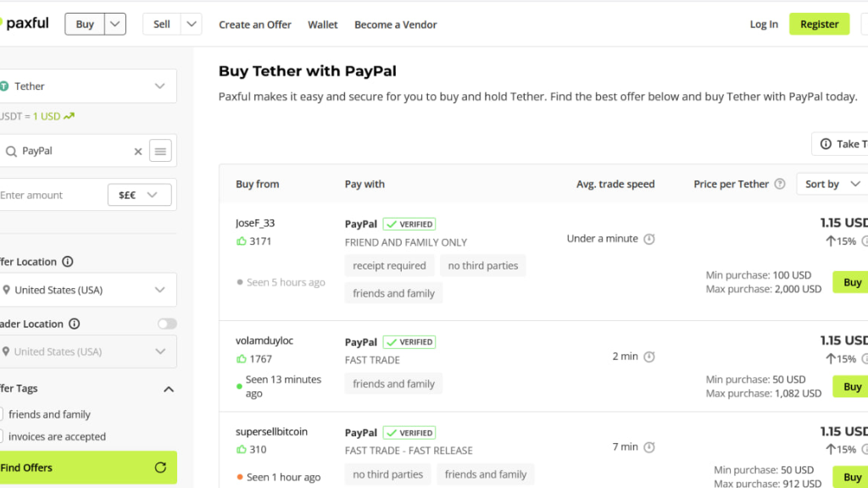Screen dimensions: 868x488
Task: Click JoseF_33 no third parties tag
Action: [x=483, y=265]
